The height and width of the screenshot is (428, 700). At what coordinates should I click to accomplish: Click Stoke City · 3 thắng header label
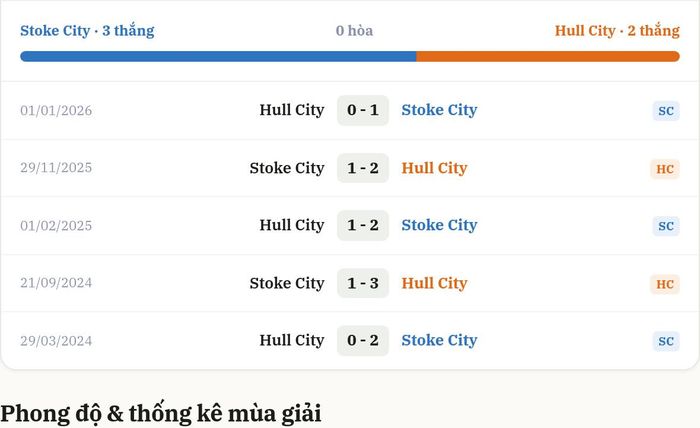tap(87, 30)
